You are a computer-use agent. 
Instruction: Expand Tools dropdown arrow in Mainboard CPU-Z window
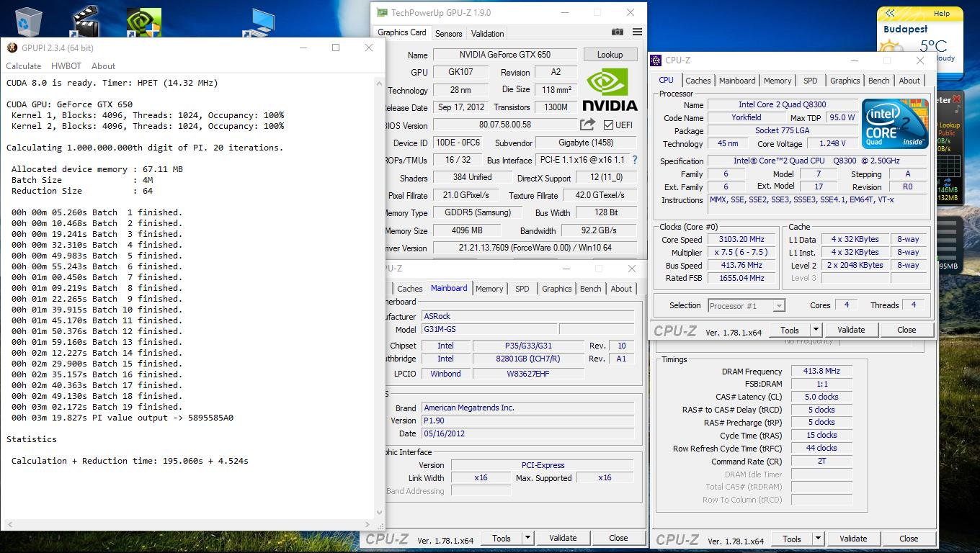point(527,538)
